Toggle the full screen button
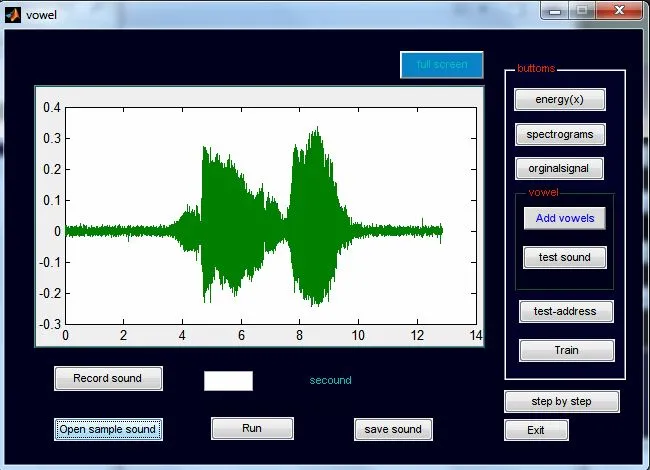This screenshot has width=650, height=470. coord(441,65)
